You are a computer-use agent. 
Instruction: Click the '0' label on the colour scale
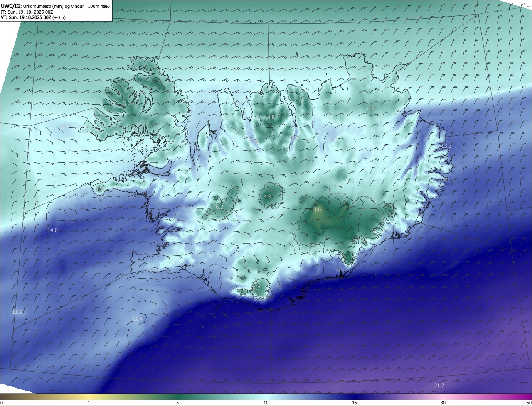pos(2,403)
